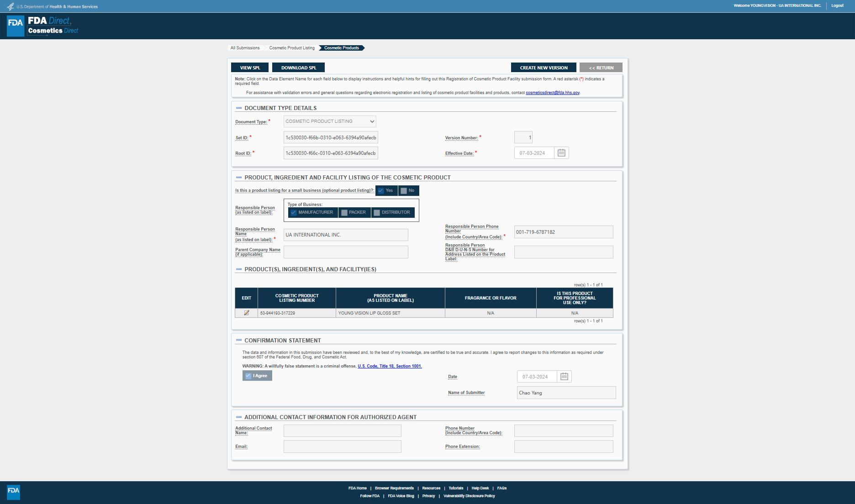Open Vulnerability Disclosure Policy link
Viewport: 855px width, 504px height.
(469, 496)
